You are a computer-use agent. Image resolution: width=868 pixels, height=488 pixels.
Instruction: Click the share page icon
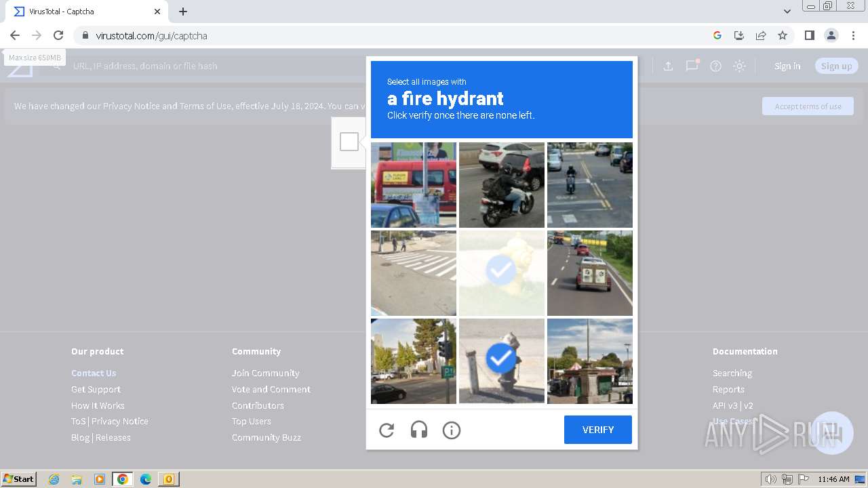[x=761, y=35]
